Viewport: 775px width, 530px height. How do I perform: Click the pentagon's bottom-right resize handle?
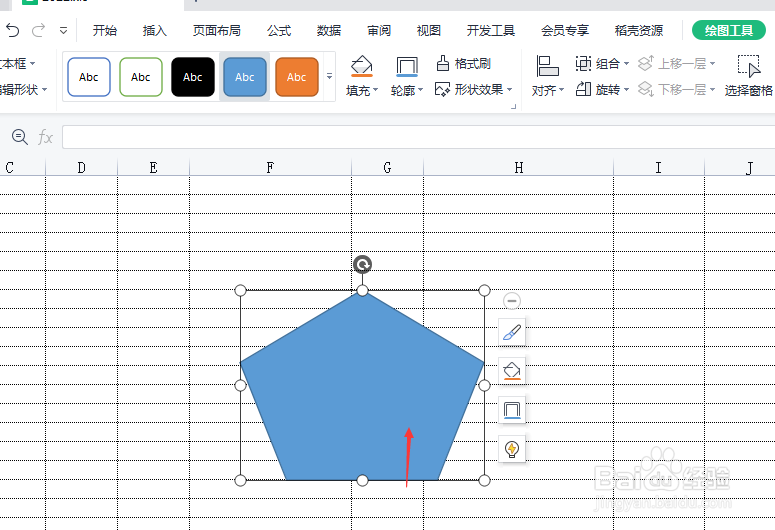[x=484, y=480]
